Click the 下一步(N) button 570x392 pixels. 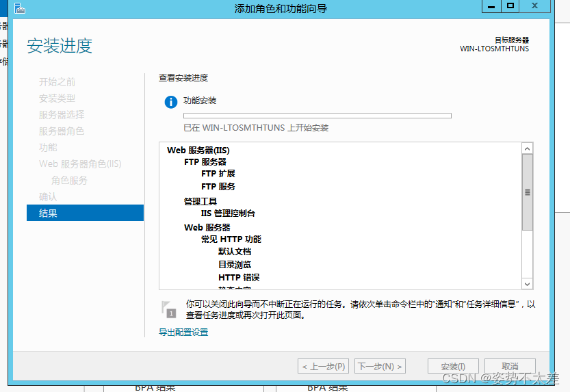coord(380,366)
